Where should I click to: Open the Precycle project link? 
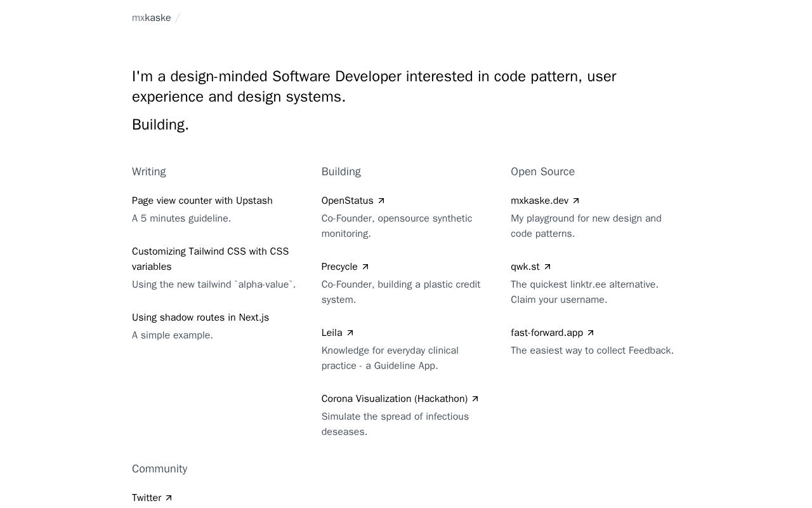click(339, 267)
